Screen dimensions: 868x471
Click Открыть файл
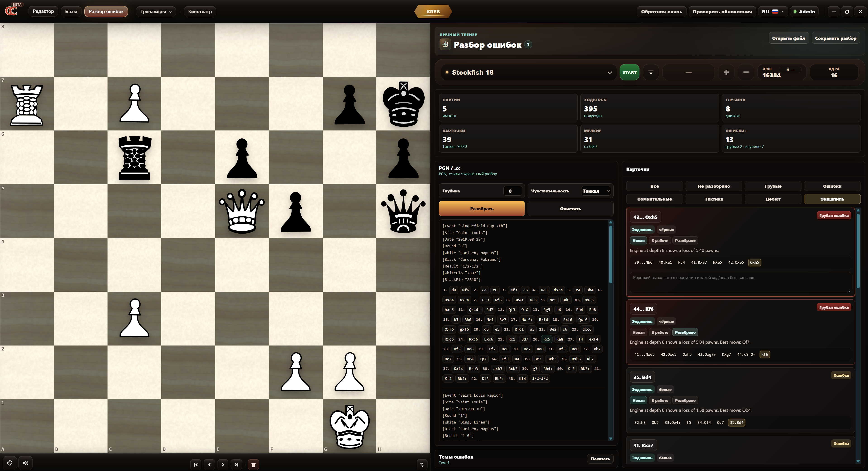click(x=789, y=38)
